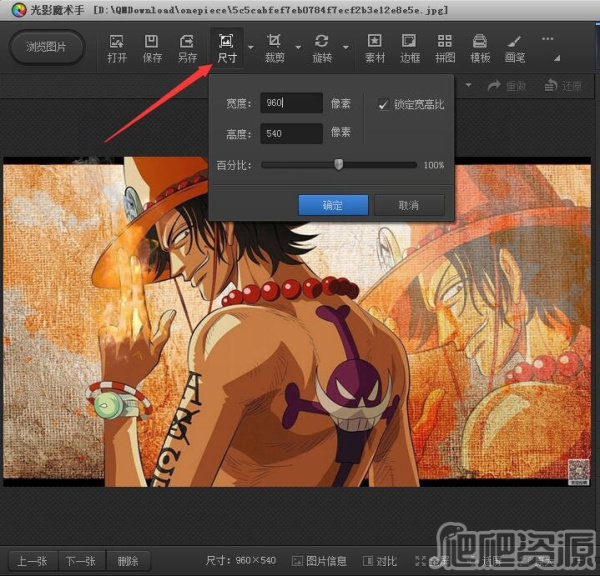
Task: Go to next image with 下一张
Action: (x=81, y=561)
